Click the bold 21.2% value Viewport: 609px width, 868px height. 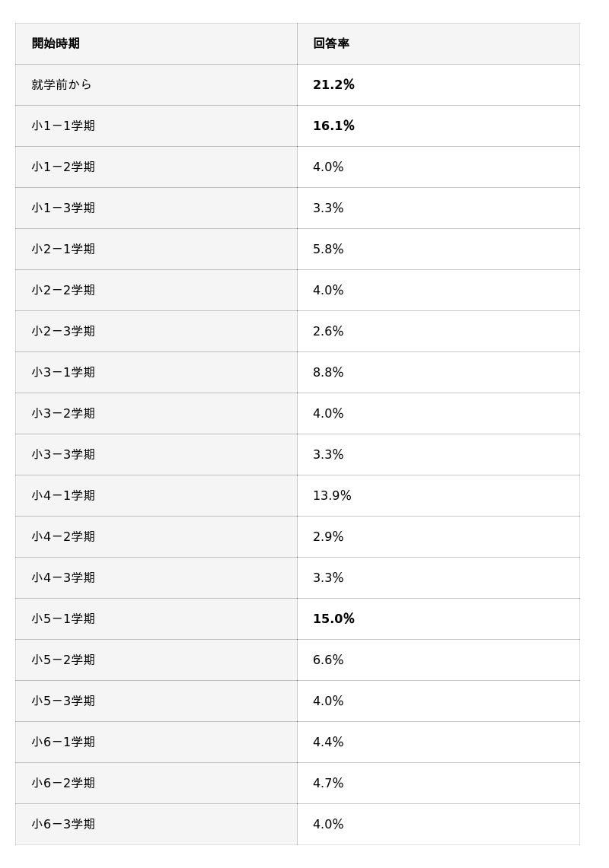(333, 85)
